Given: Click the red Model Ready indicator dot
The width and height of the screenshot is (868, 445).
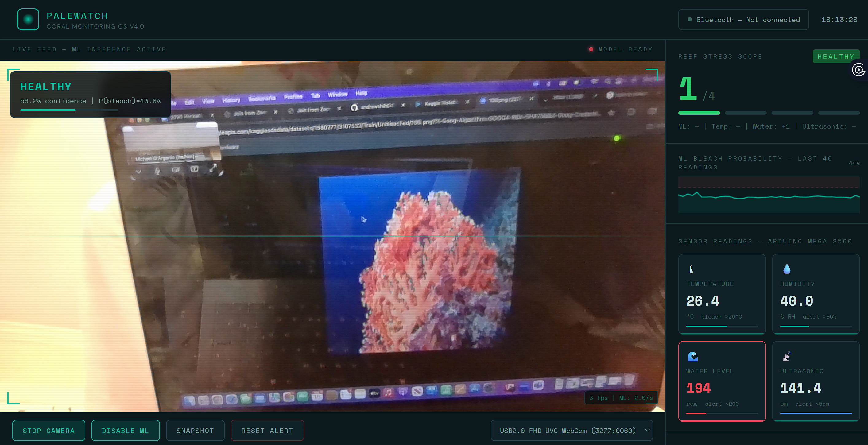Looking at the screenshot, I should coord(591,49).
